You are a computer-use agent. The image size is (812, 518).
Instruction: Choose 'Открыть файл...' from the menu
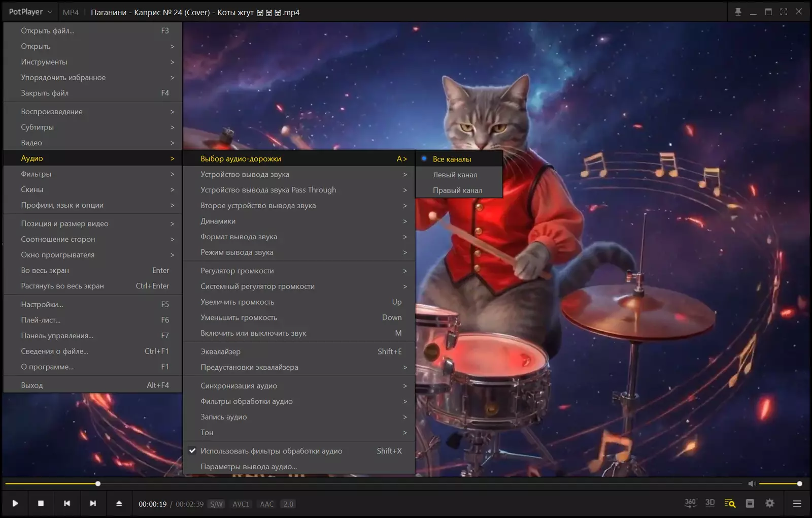(x=93, y=30)
